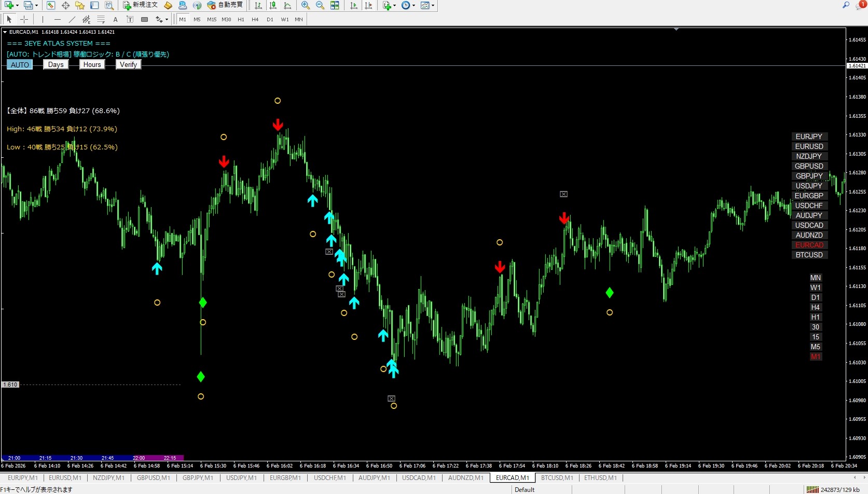Select the crosshair cursor tool
This screenshot has width=868, height=494.
tap(24, 19)
